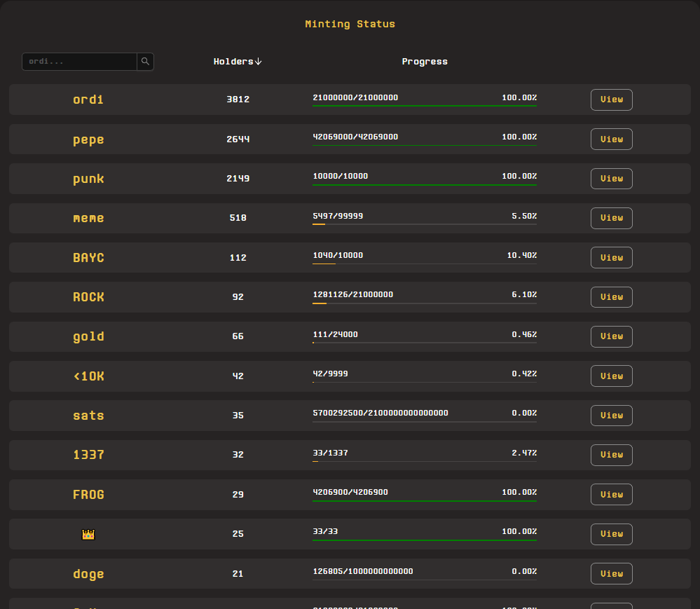The width and height of the screenshot is (700, 609).
Task: Open View for punk token
Action: tap(612, 179)
